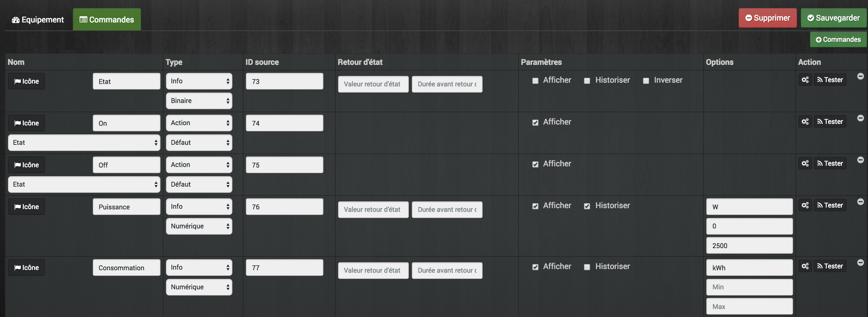Enable Historiser for the Etat command
868x317 pixels.
click(587, 81)
